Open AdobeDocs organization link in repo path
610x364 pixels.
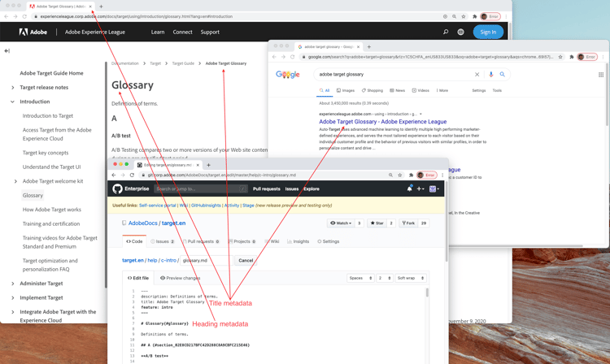pyautogui.click(x=143, y=223)
